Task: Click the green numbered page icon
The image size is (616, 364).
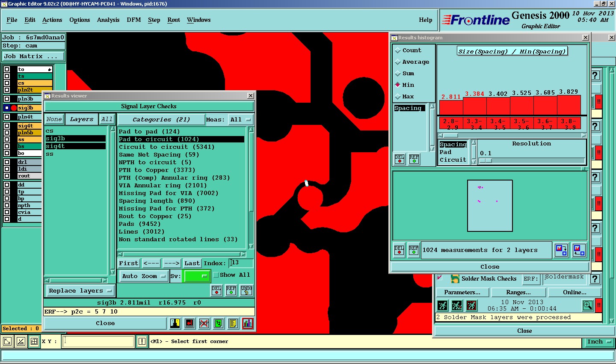Action: click(x=218, y=323)
